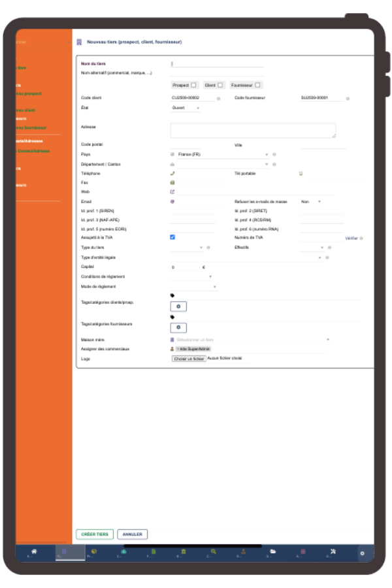392x588 pixels.
Task: Click the info icon beside Code client
Action: [219, 99]
